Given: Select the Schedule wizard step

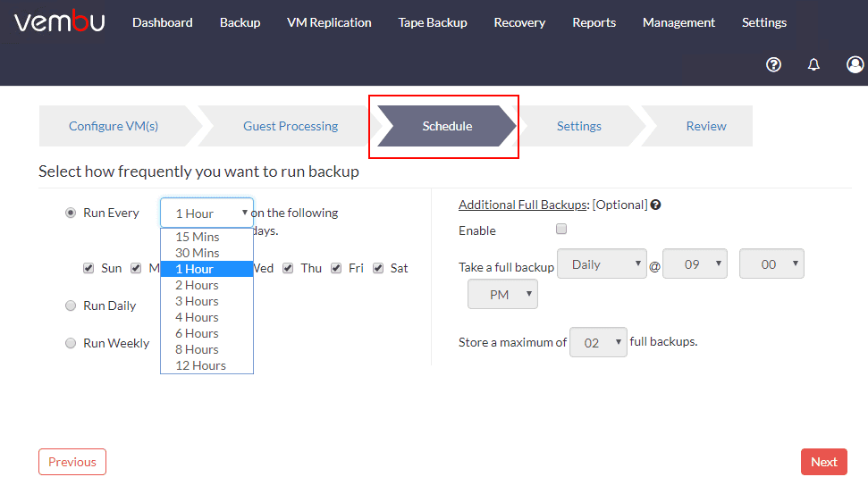Looking at the screenshot, I should click(x=447, y=126).
